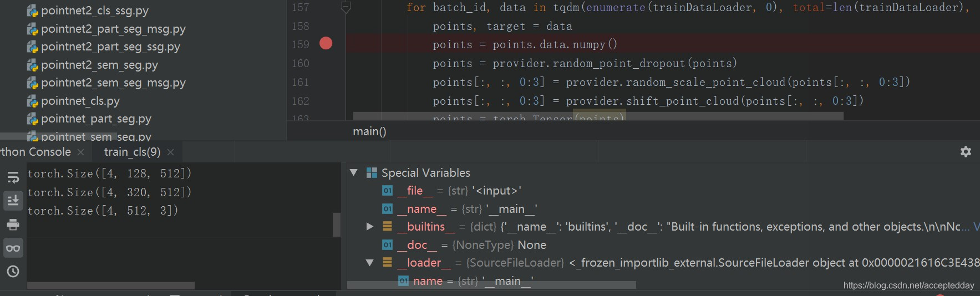The width and height of the screenshot is (980, 296).
Task: Toggle show-variables glasses icon in console
Action: [x=13, y=248]
